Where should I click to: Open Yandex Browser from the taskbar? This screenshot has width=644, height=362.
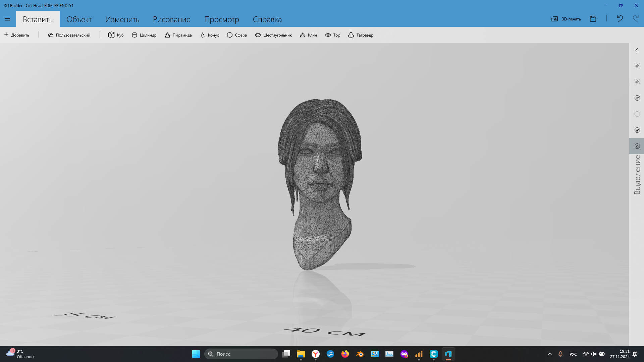[315, 354]
